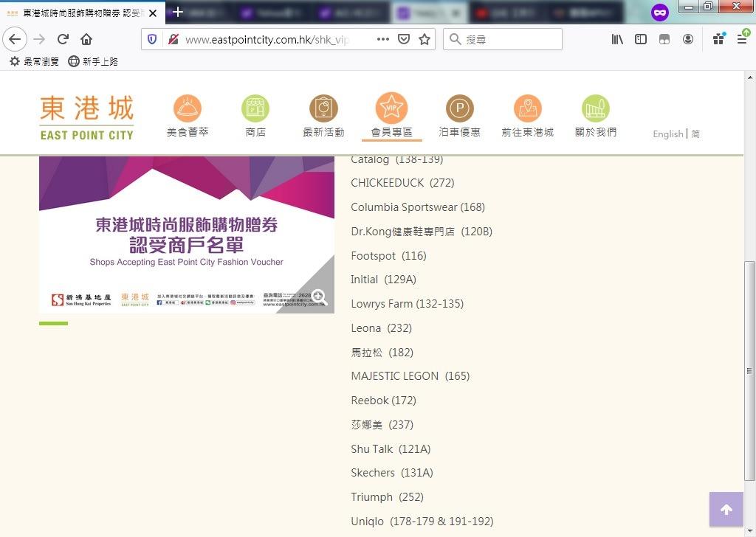The height and width of the screenshot is (537, 756).
Task: Restore down the browser window
Action: coord(708,6)
